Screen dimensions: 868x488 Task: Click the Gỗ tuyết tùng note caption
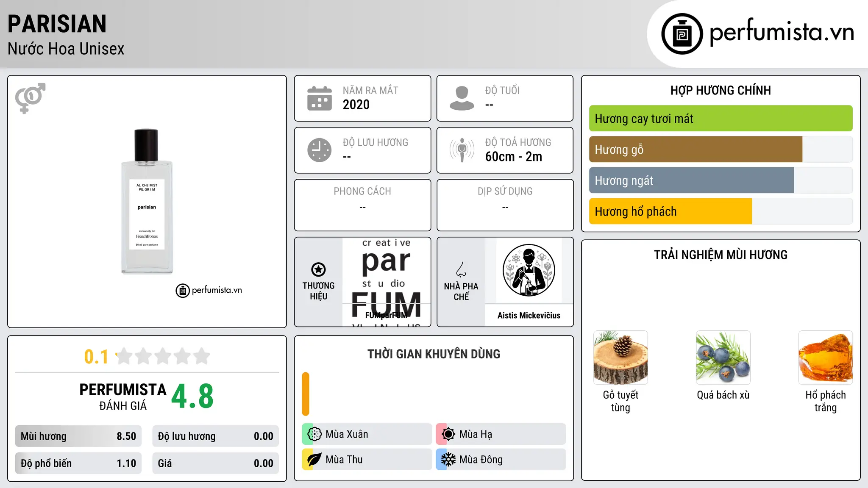click(x=620, y=401)
